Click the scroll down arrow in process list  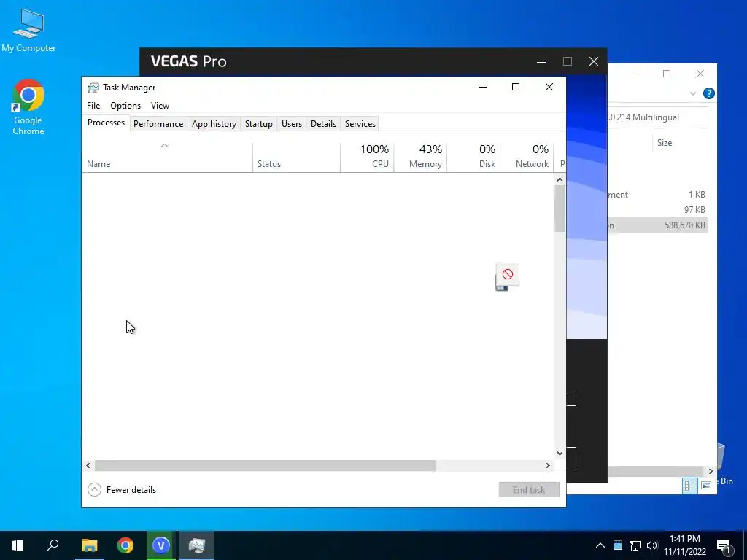[560, 454]
